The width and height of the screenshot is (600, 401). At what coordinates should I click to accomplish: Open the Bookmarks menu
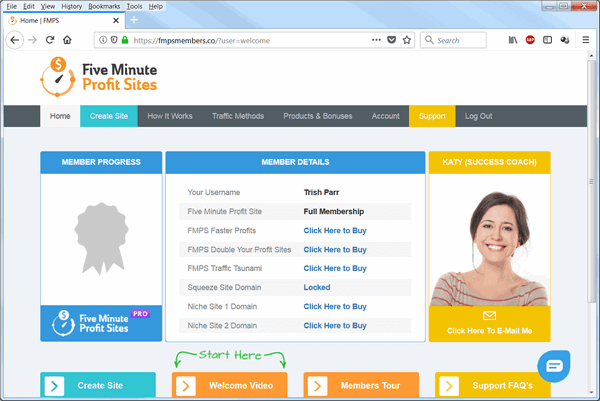104,6
